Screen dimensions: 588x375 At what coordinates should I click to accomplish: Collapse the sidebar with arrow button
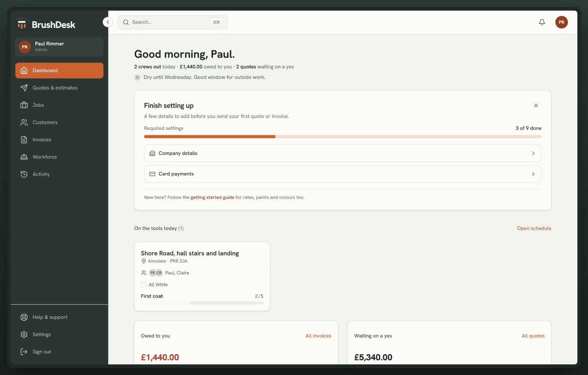click(108, 22)
